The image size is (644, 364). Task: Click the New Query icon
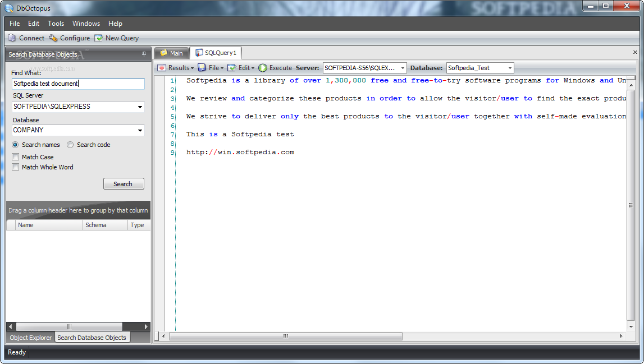99,38
